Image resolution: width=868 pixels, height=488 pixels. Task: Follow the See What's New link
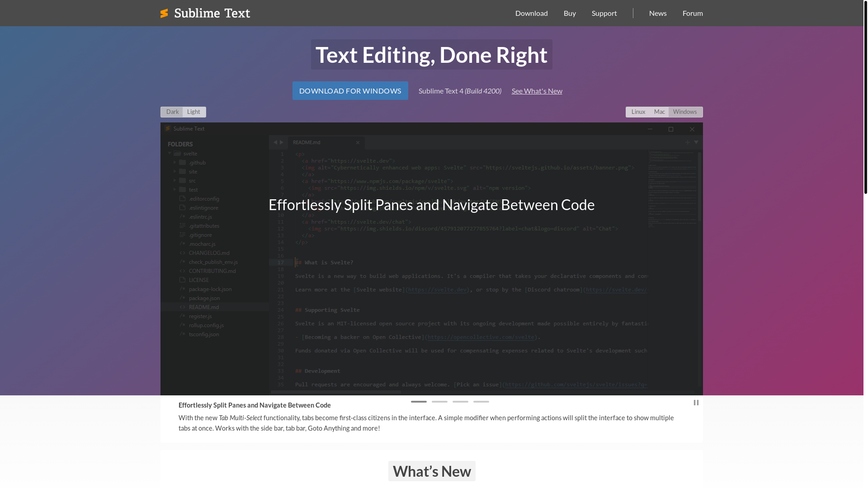pos(537,91)
